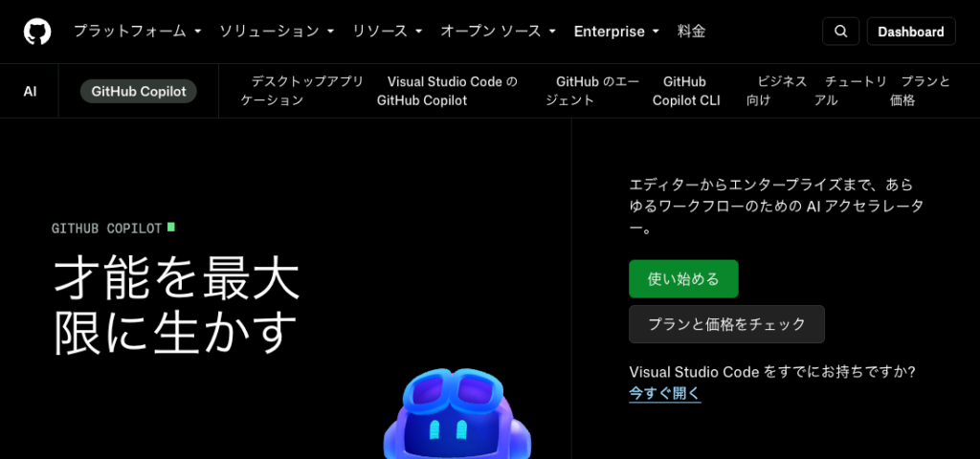Open チュートリアル sub-navigation link
This screenshot has height=459, width=980.
click(x=850, y=91)
